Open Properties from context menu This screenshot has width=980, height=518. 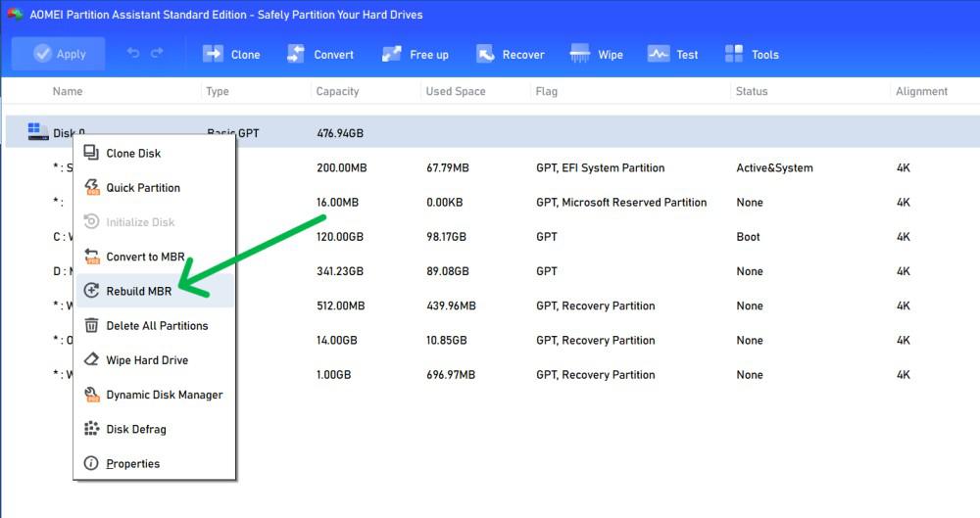pyautogui.click(x=155, y=463)
